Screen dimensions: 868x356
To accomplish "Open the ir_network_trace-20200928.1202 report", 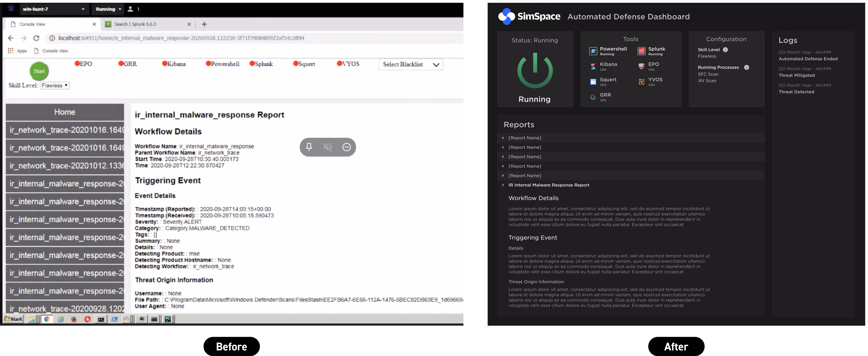I will point(65,309).
